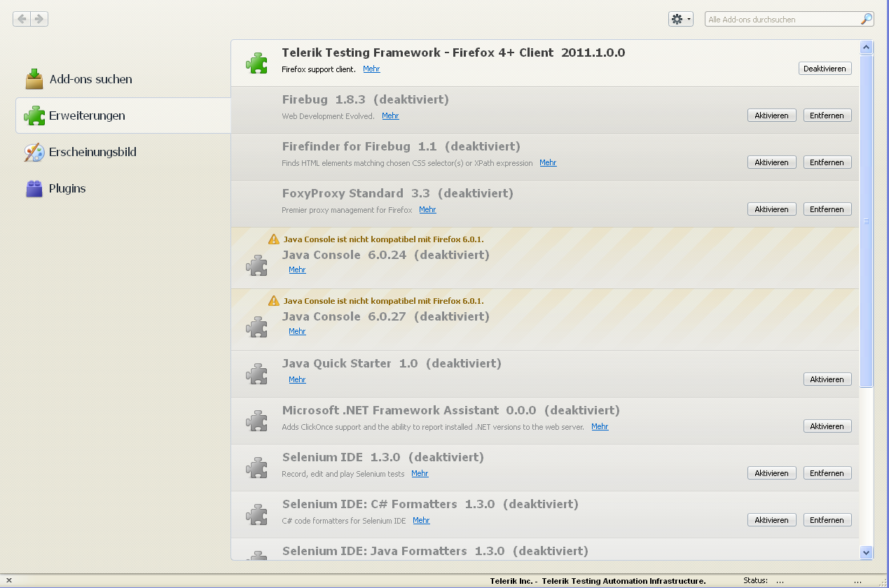This screenshot has height=588, width=889.
Task: Click 'Telerik Testing Automation Infrastructure.' status text
Action: pos(623,581)
